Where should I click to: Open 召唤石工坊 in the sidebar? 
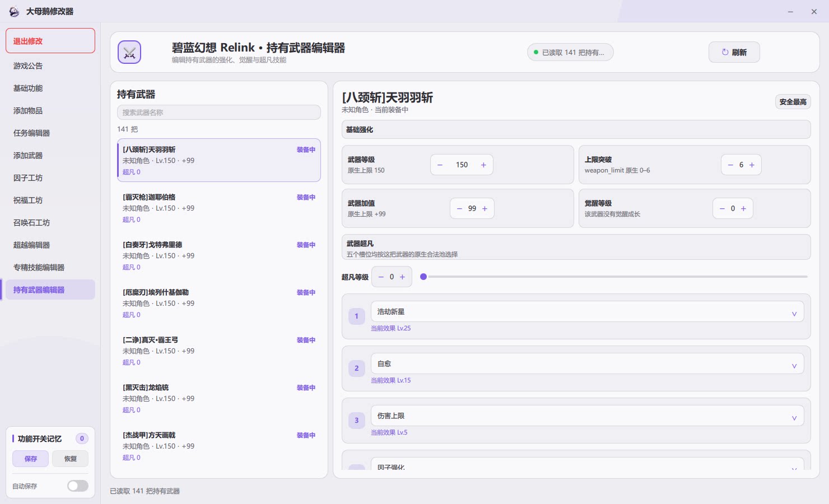[50, 222]
